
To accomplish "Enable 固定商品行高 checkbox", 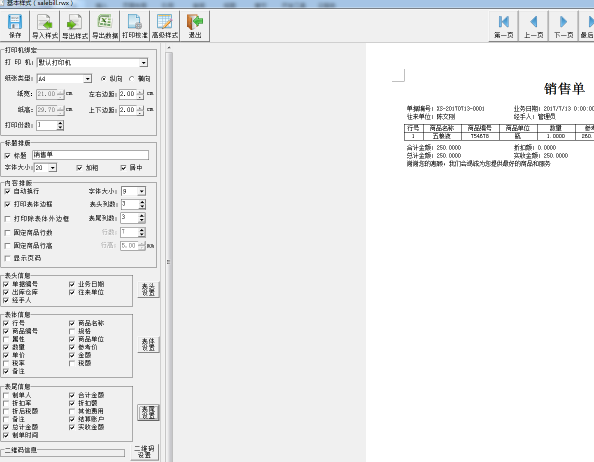I will pos(7,246).
